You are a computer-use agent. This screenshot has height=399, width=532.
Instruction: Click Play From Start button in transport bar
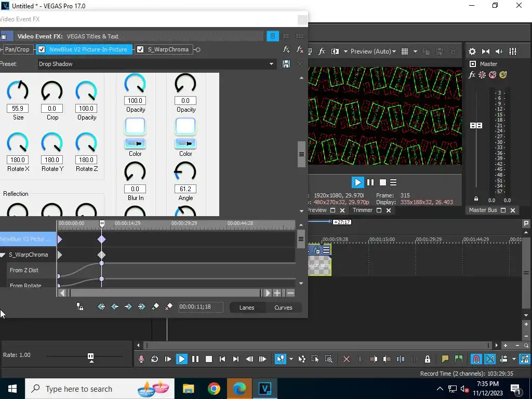coord(168,359)
